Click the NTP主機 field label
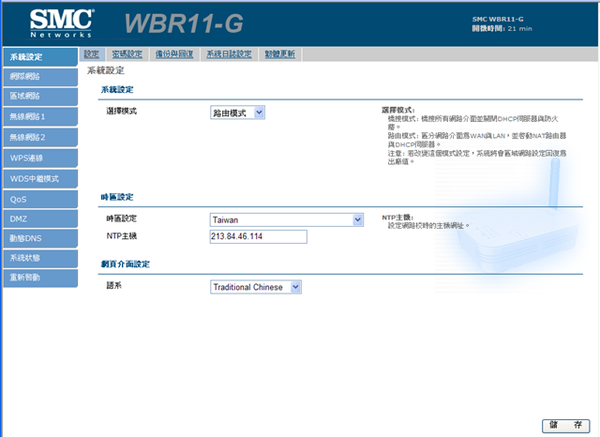The height and width of the screenshot is (437, 600). pyautogui.click(x=122, y=236)
